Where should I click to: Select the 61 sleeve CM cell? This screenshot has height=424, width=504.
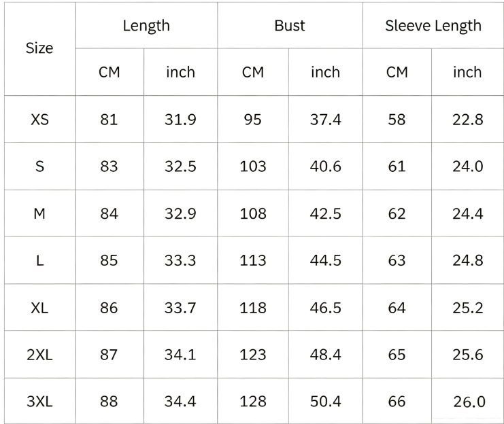(397, 166)
